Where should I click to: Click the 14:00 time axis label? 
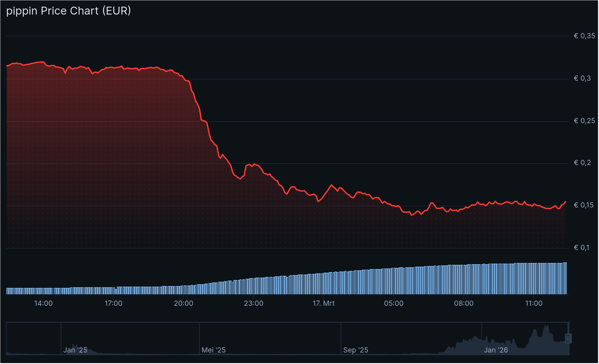pyautogui.click(x=43, y=303)
